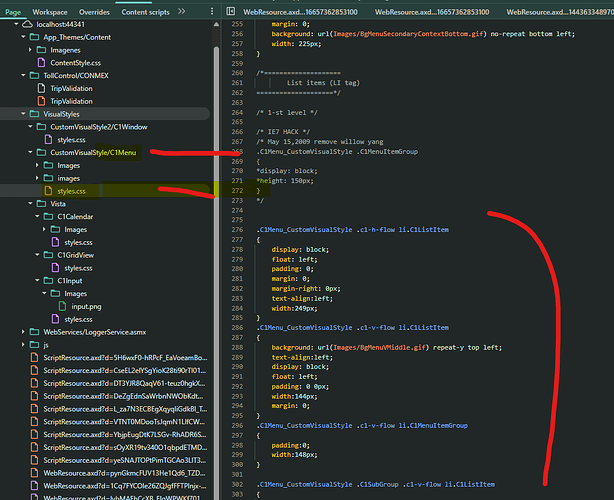
Task: Select the second WebResource.axd...16657362853100 editor tab
Action: point(432,12)
